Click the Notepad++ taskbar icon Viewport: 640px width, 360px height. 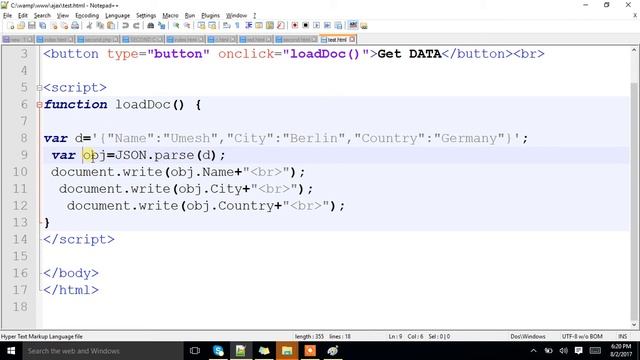[240, 351]
